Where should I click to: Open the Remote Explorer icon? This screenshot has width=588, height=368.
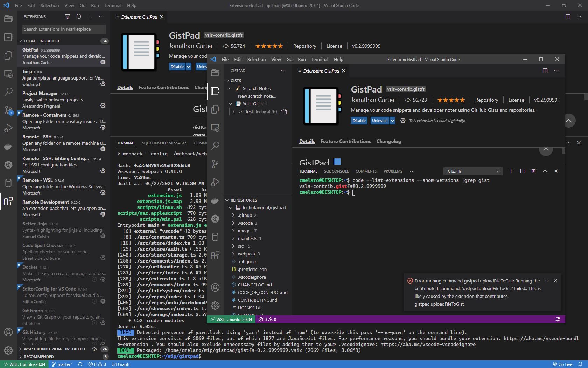[8, 74]
